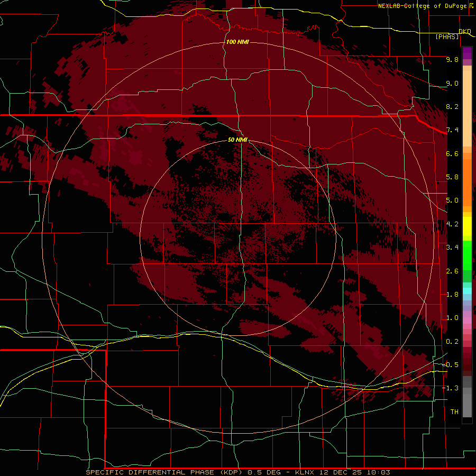Image resolution: width=476 pixels, height=476 pixels.
Task: Click the 50 NMI range ring label
Action: coord(237,140)
